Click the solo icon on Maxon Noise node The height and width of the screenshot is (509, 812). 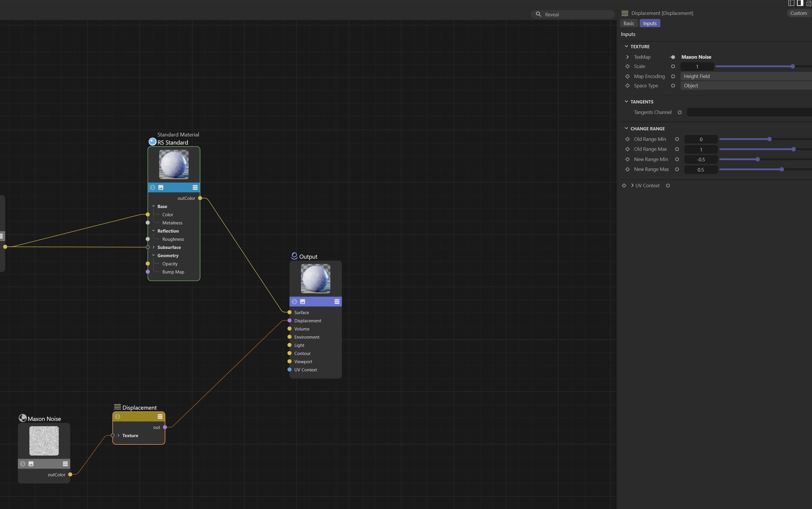(x=23, y=464)
